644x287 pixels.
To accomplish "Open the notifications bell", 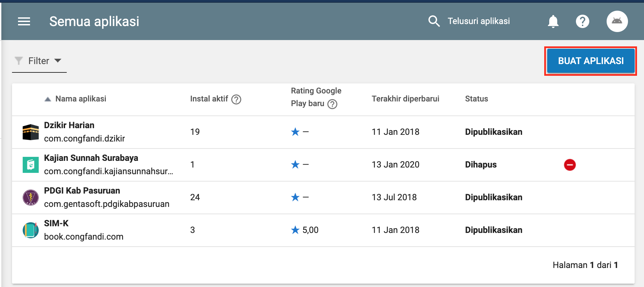I will (553, 22).
